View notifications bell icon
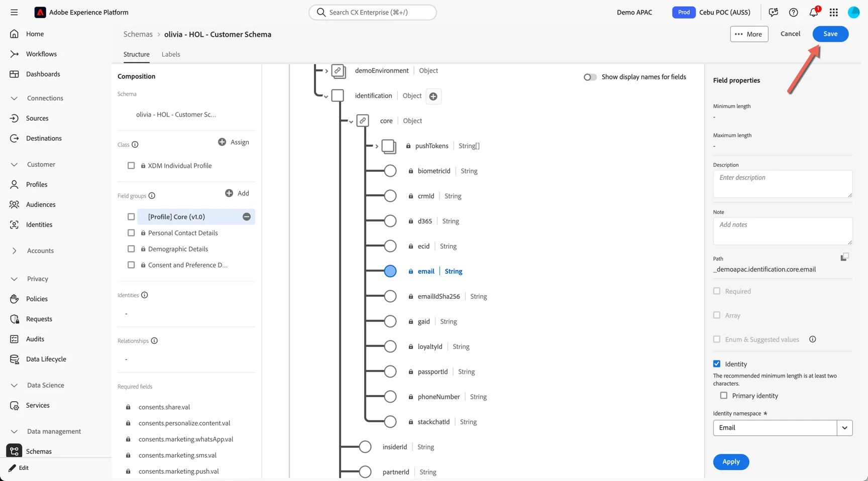The image size is (868, 481). click(x=814, y=13)
